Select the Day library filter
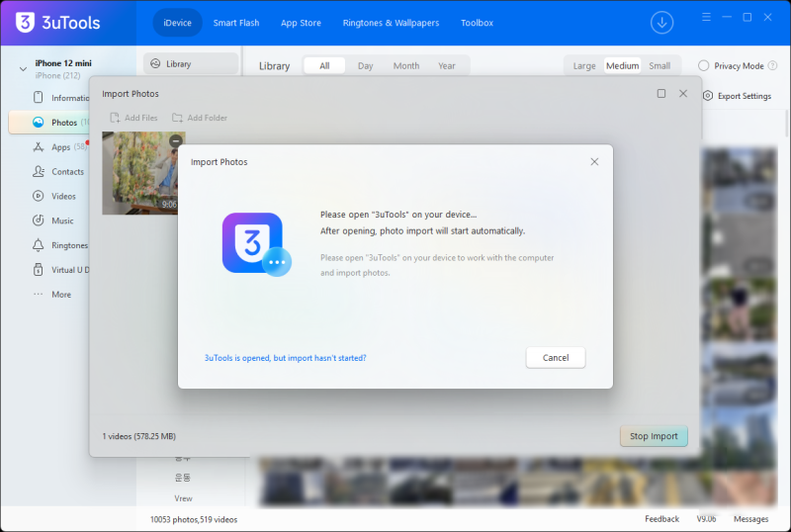 (365, 65)
